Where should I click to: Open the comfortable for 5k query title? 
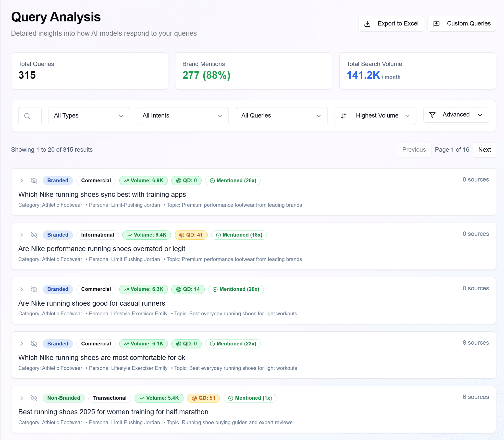click(102, 357)
